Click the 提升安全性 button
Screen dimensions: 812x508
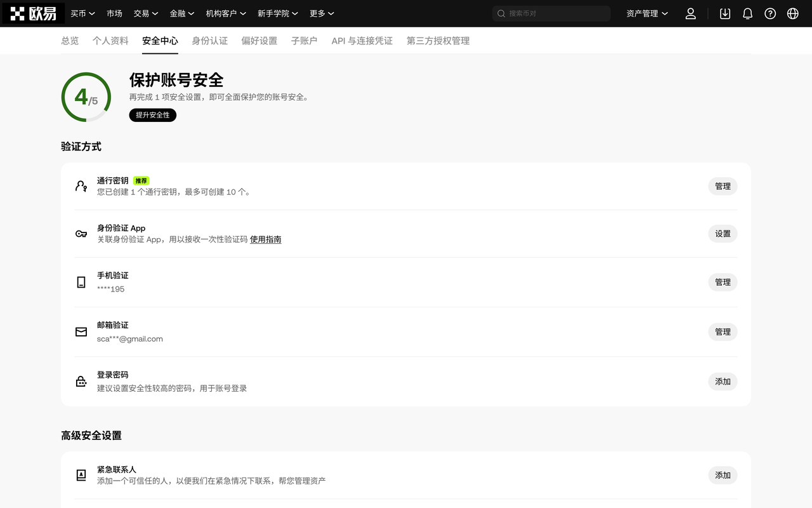coord(153,115)
